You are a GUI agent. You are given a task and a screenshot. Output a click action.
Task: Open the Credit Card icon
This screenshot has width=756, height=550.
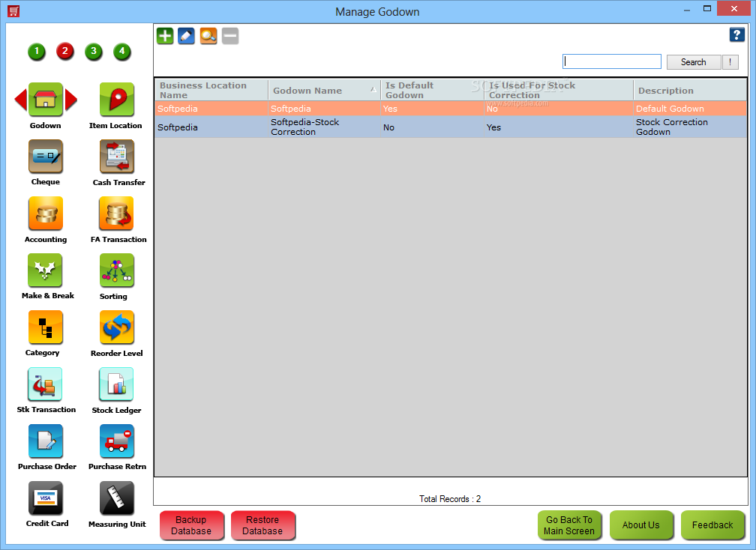point(45,498)
